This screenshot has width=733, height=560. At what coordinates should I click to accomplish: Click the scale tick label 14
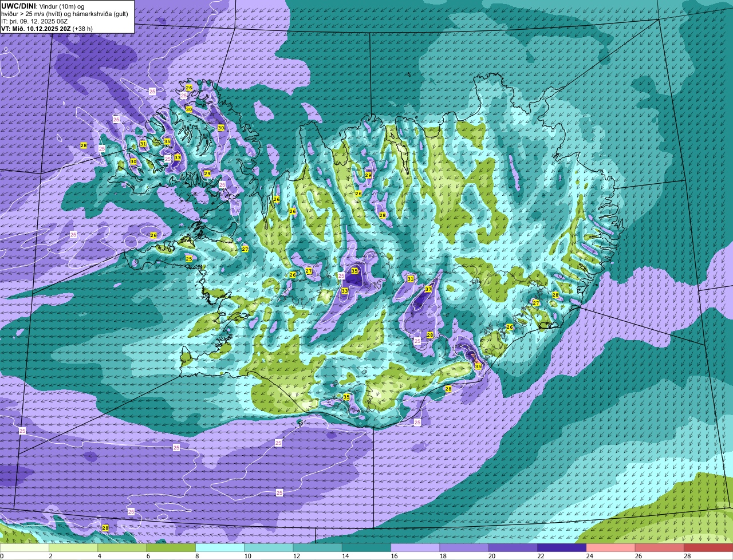click(345, 556)
